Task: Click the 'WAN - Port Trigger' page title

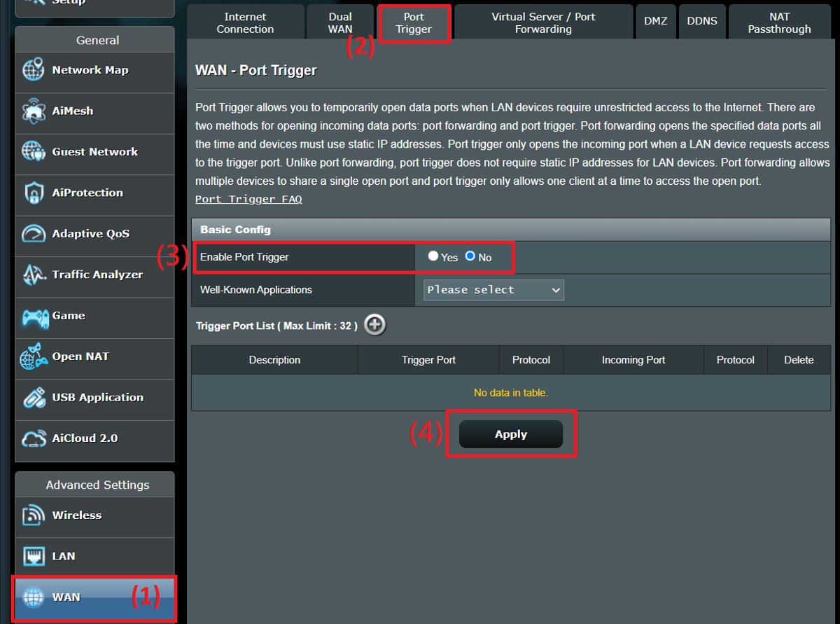Action: point(256,70)
